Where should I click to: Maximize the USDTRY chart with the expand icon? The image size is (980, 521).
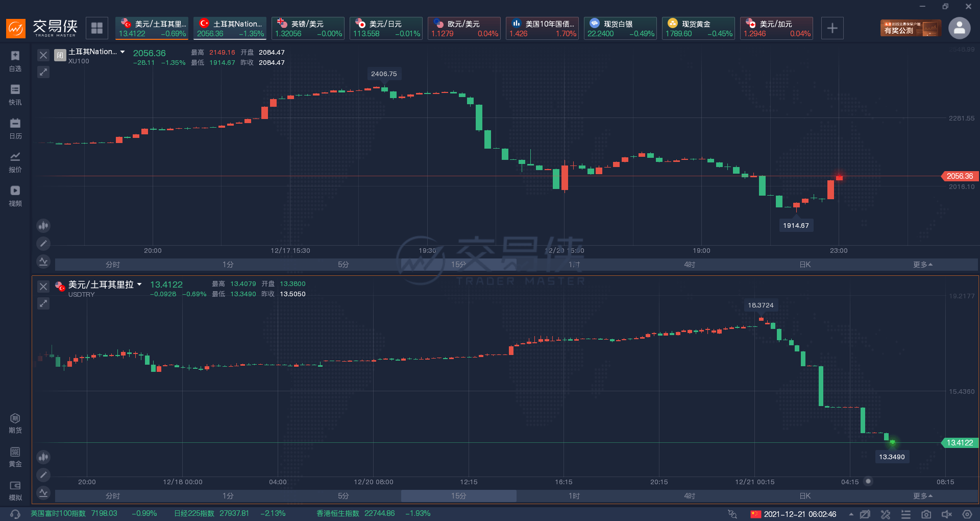click(43, 303)
